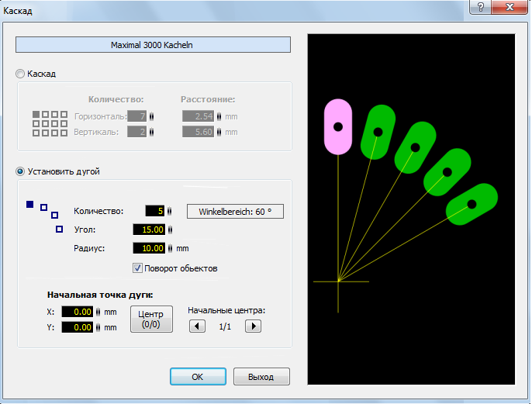This screenshot has height=404, width=532.
Task: Click the X start point field
Action: (77, 312)
